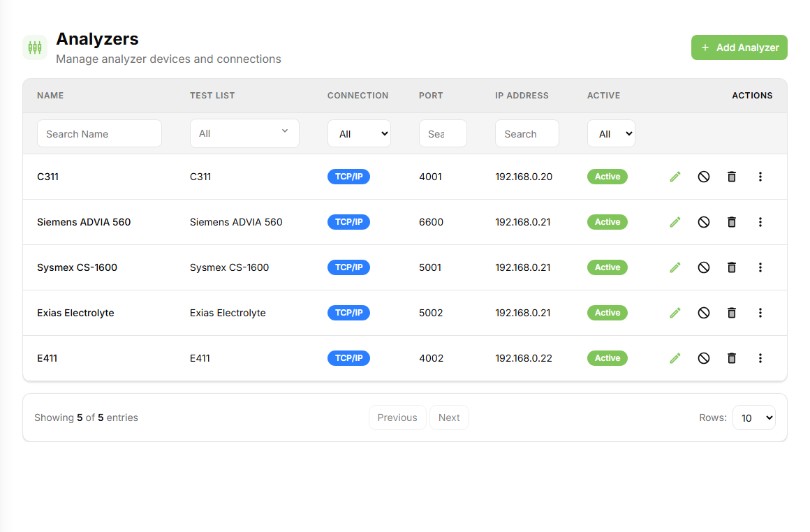Screen dimensions: 810x532
Task: Click IP address 192.168.0.20
Action: [x=524, y=177]
